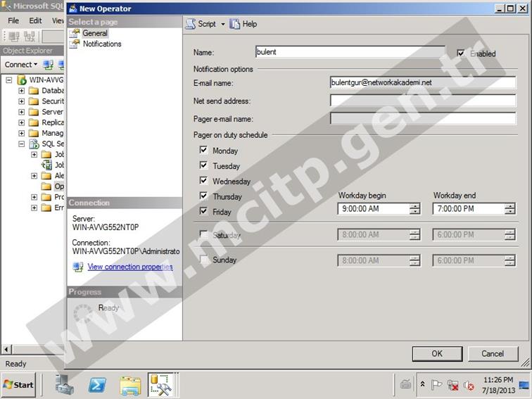The image size is (532, 399).
Task: Click the OK button
Action: (437, 354)
